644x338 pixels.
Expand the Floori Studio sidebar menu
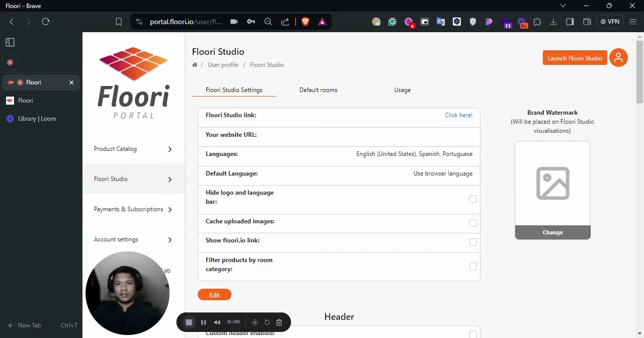tap(133, 179)
